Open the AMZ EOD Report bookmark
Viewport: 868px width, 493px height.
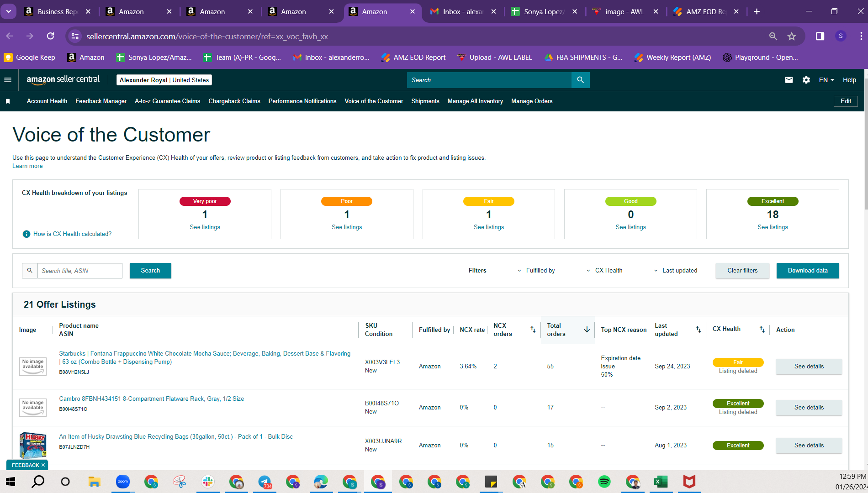pyautogui.click(x=413, y=58)
